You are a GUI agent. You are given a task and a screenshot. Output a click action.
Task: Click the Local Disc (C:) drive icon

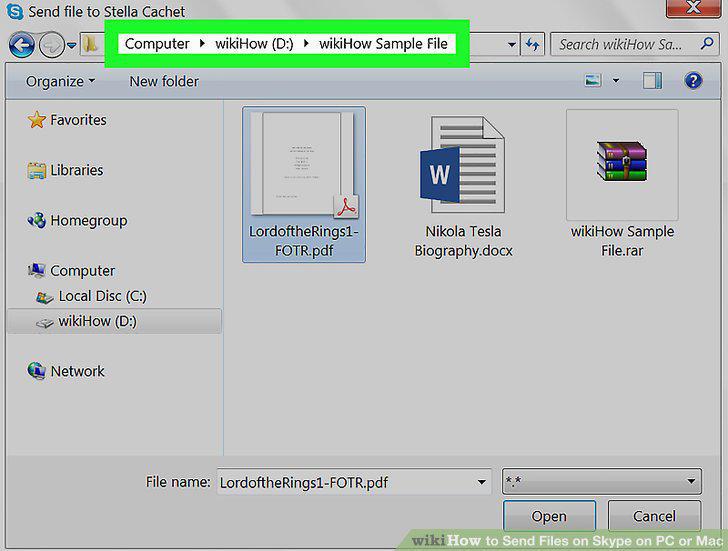(45, 297)
